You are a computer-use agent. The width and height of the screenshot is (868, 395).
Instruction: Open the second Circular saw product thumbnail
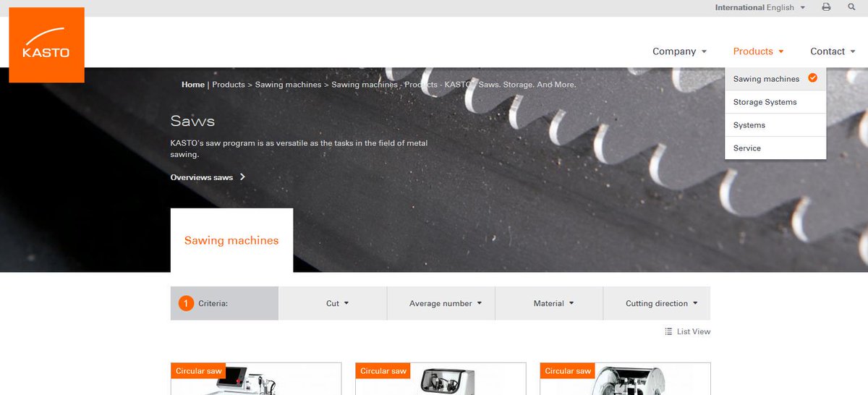[441, 378]
